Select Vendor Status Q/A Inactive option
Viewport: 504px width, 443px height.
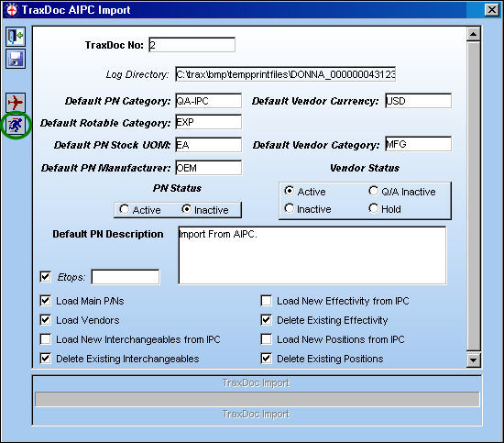(x=373, y=191)
